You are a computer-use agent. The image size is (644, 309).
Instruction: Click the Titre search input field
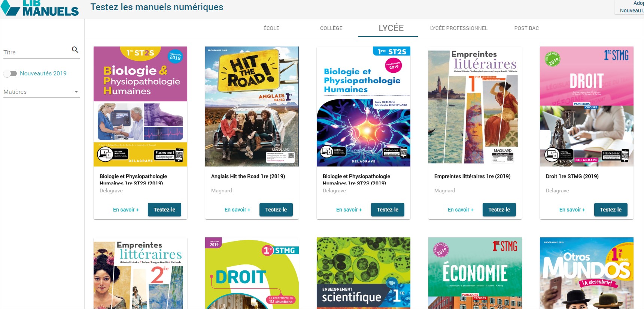[x=36, y=52]
